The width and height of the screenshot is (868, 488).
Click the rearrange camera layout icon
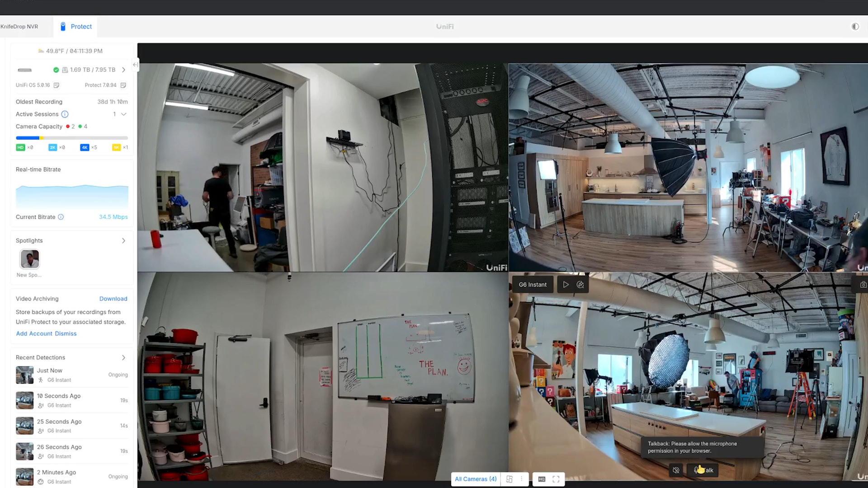coord(509,479)
